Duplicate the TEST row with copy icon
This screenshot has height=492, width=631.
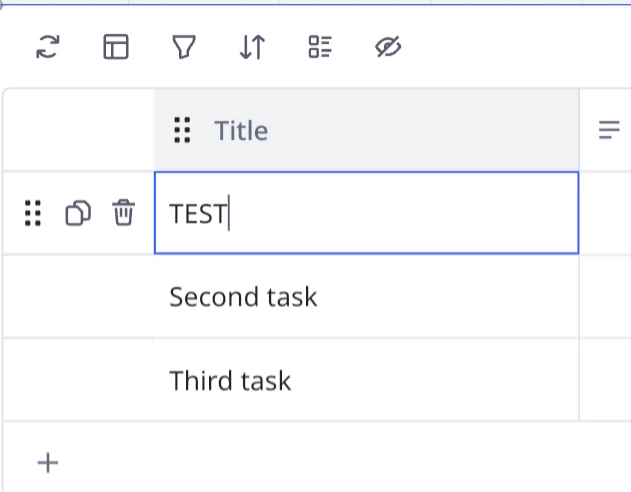coord(78,213)
